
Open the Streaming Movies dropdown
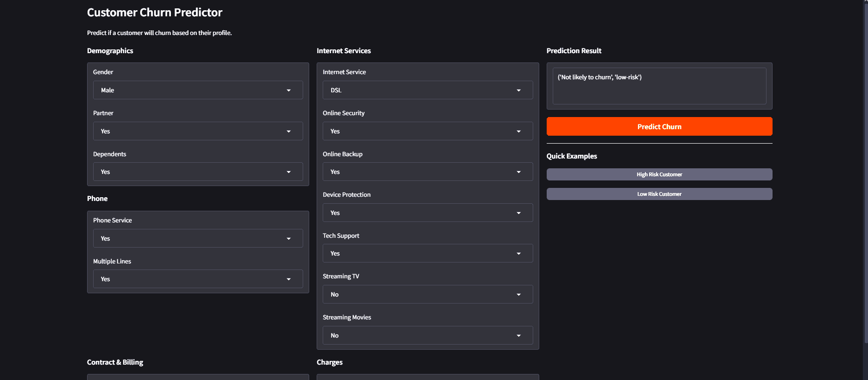428,335
